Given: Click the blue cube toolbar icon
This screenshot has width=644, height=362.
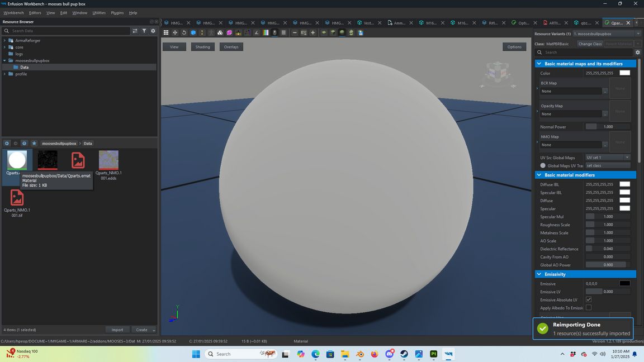Looking at the screenshot, I should click(193, 32).
